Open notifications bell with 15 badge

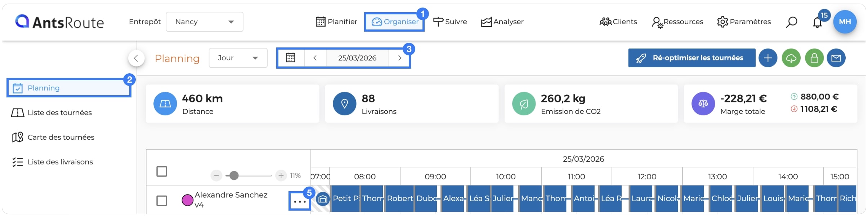pos(817,22)
